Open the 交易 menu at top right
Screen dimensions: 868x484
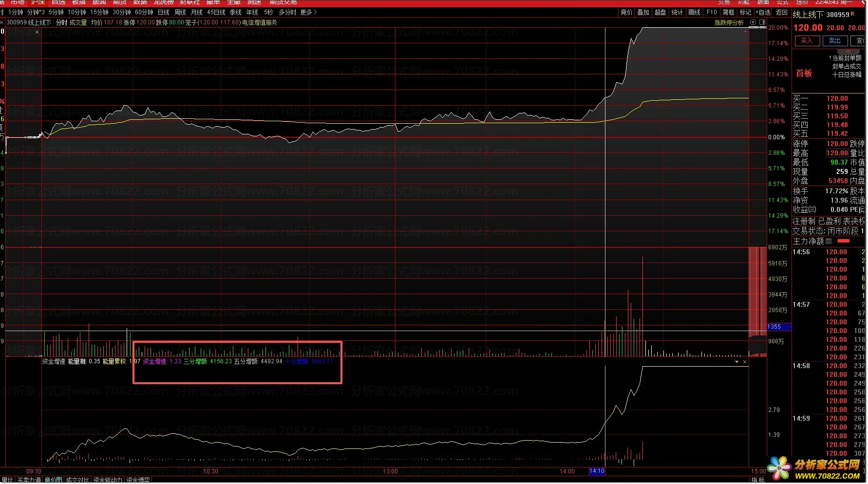[724, 2]
